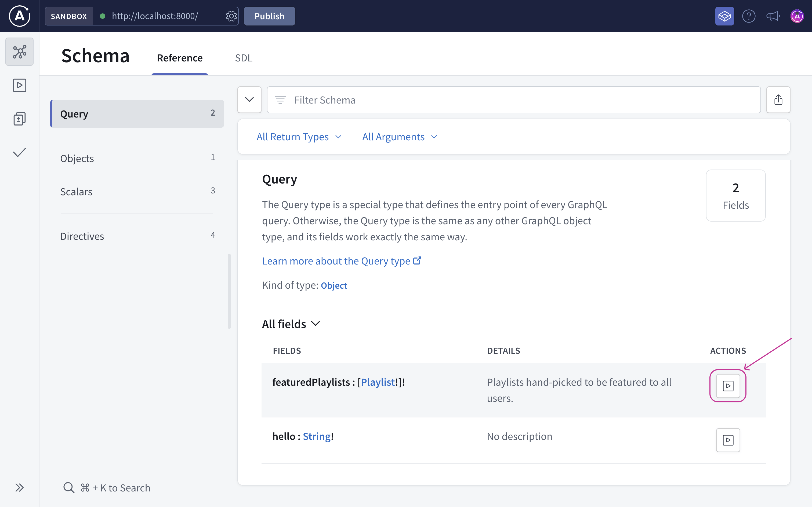Open the Explorer from the sidebar
The width and height of the screenshot is (812, 507).
click(19, 85)
